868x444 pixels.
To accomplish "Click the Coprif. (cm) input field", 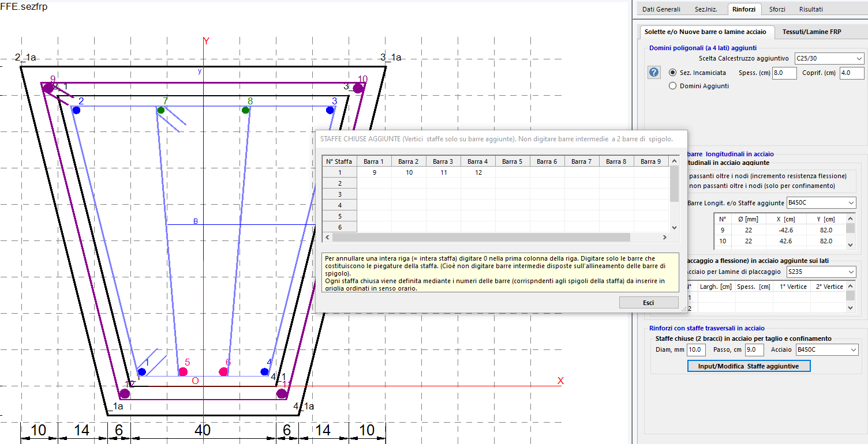I will pyautogui.click(x=851, y=73).
